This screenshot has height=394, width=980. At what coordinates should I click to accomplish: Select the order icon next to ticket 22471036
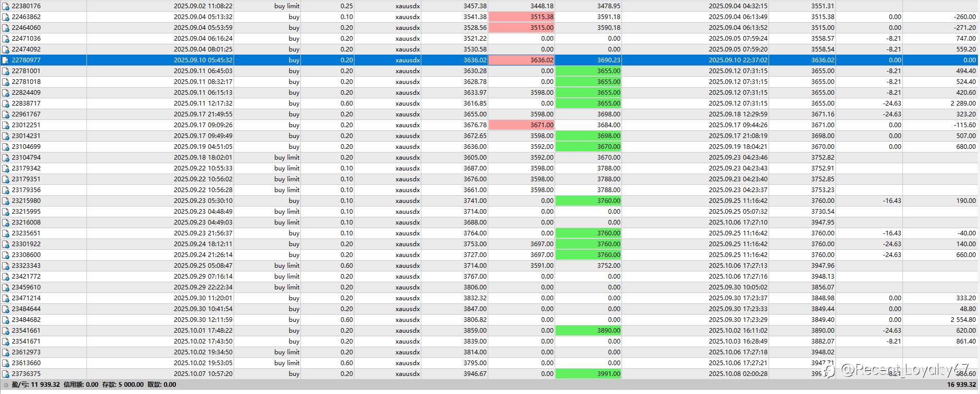click(x=6, y=39)
